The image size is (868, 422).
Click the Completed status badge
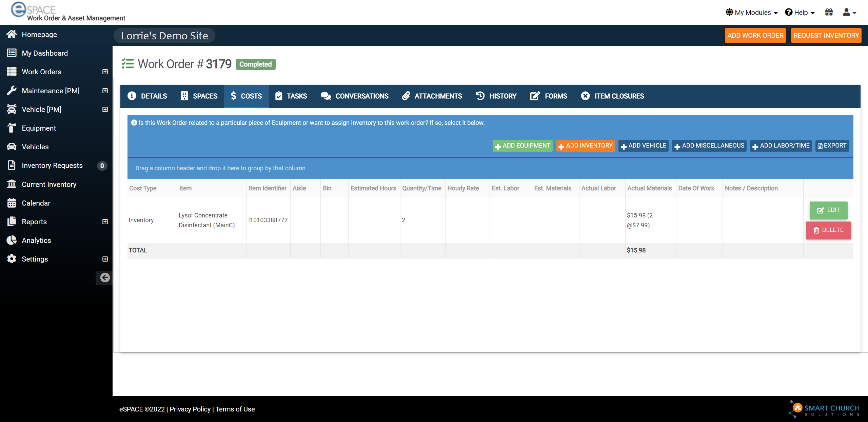tap(255, 64)
